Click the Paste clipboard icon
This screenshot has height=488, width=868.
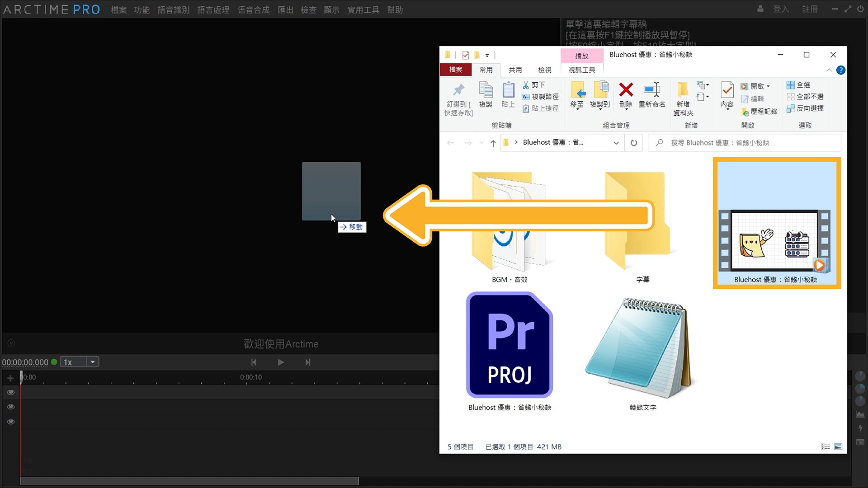pos(508,89)
